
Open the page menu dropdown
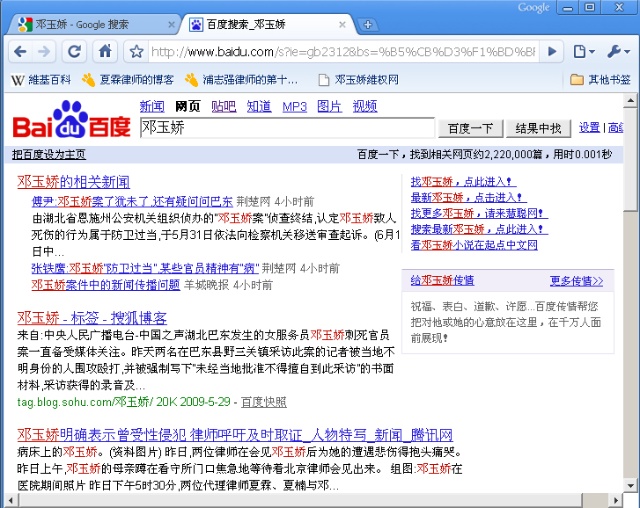point(584,52)
